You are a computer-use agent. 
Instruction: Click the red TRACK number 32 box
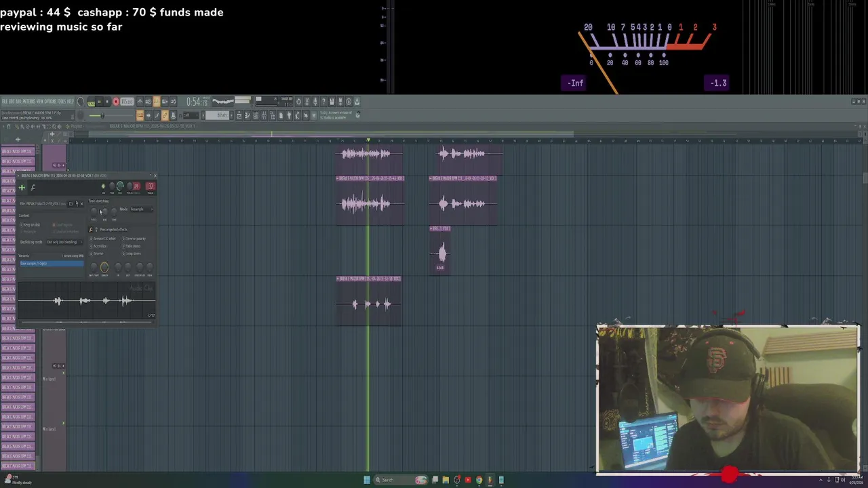(x=151, y=186)
